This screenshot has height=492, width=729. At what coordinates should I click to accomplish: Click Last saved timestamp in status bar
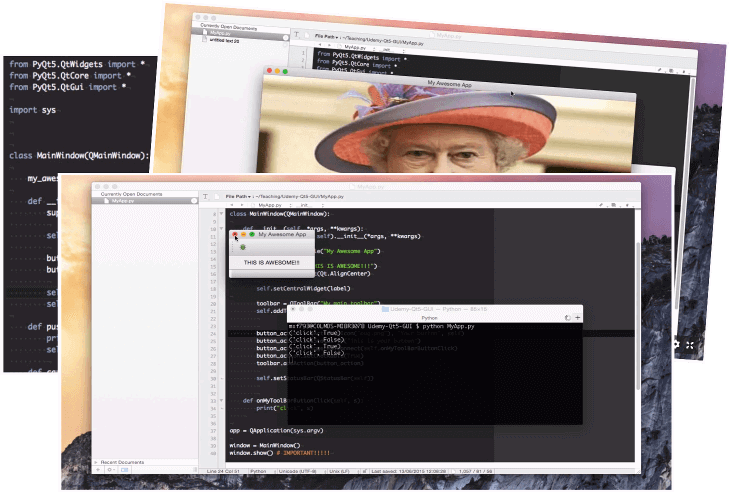point(409,472)
